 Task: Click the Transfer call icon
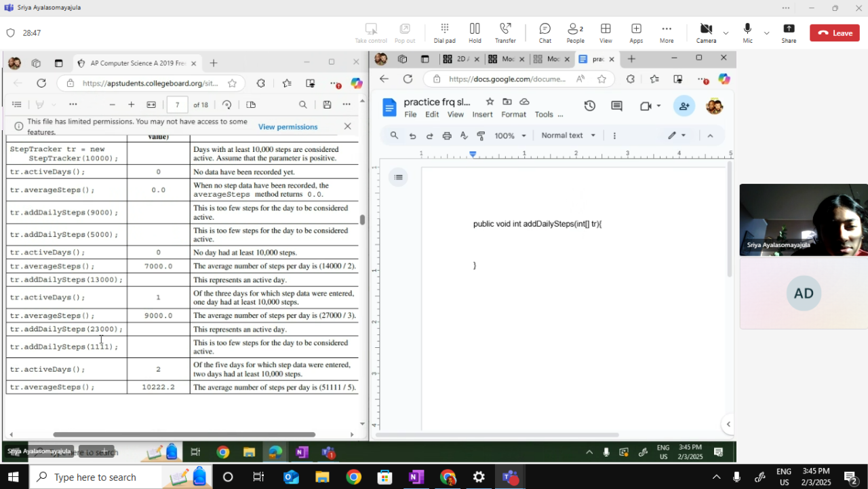click(x=505, y=32)
